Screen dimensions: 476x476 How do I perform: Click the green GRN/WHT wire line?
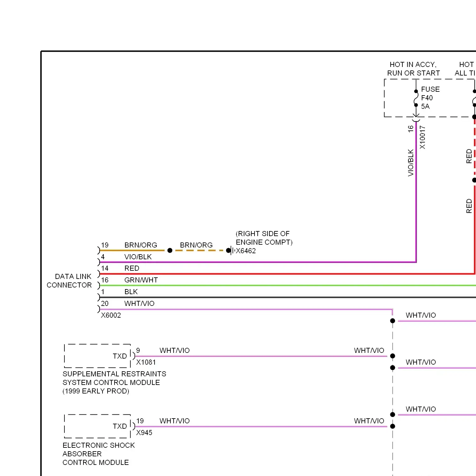coord(288,286)
